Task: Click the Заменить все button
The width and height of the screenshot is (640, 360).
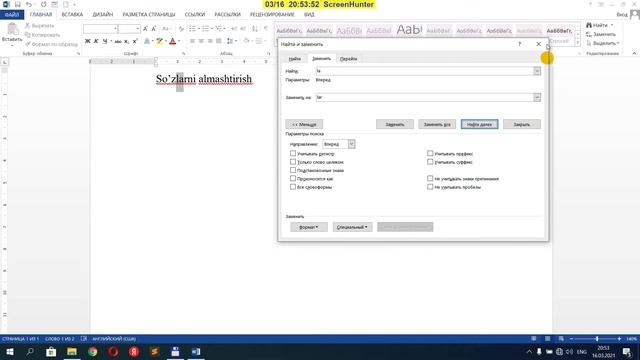Action: (437, 124)
